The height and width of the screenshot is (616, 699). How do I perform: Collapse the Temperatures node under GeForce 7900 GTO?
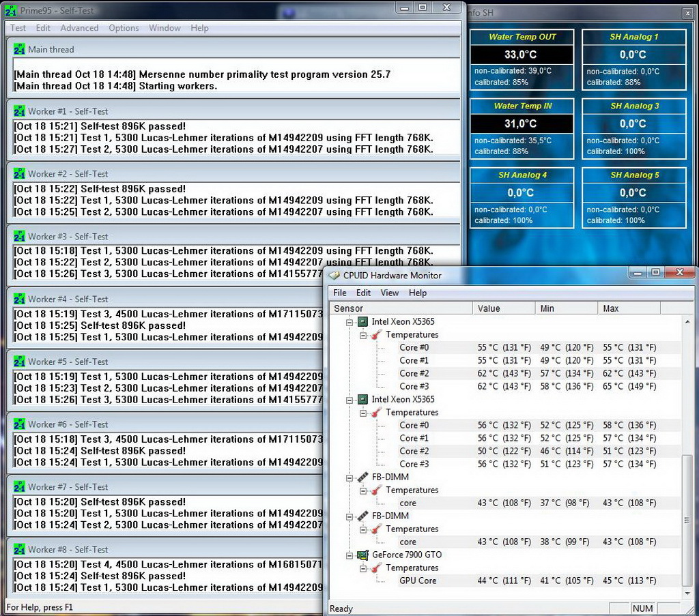(x=364, y=568)
